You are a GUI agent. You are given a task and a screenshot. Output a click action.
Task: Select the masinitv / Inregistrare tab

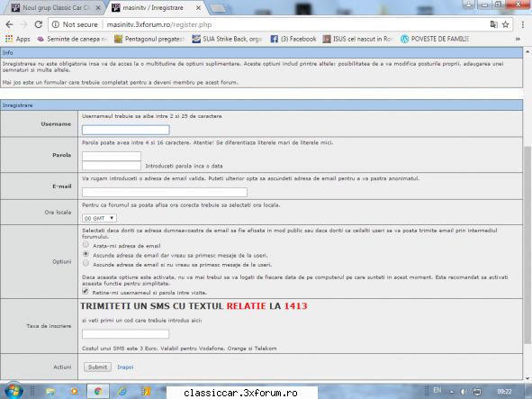153,7
